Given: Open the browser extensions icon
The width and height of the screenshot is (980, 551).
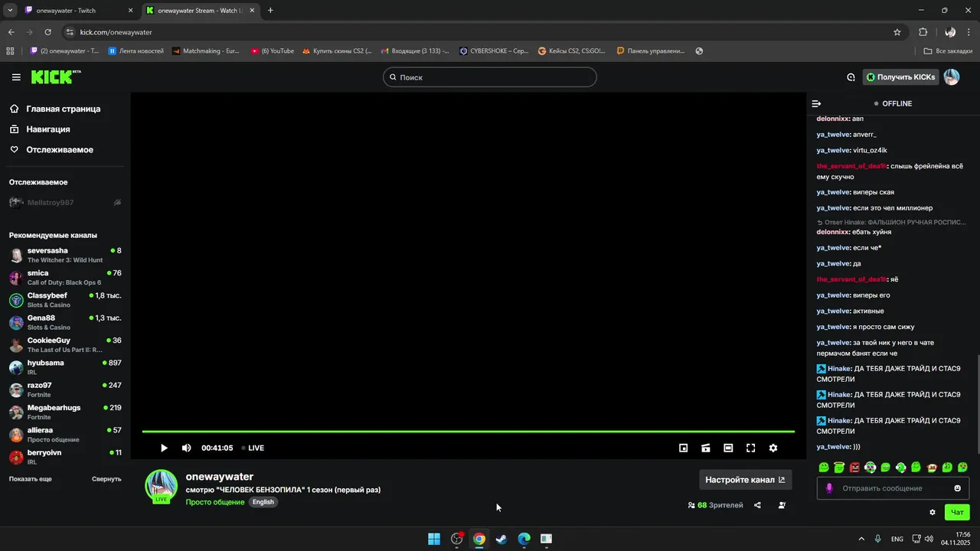Looking at the screenshot, I should [923, 32].
